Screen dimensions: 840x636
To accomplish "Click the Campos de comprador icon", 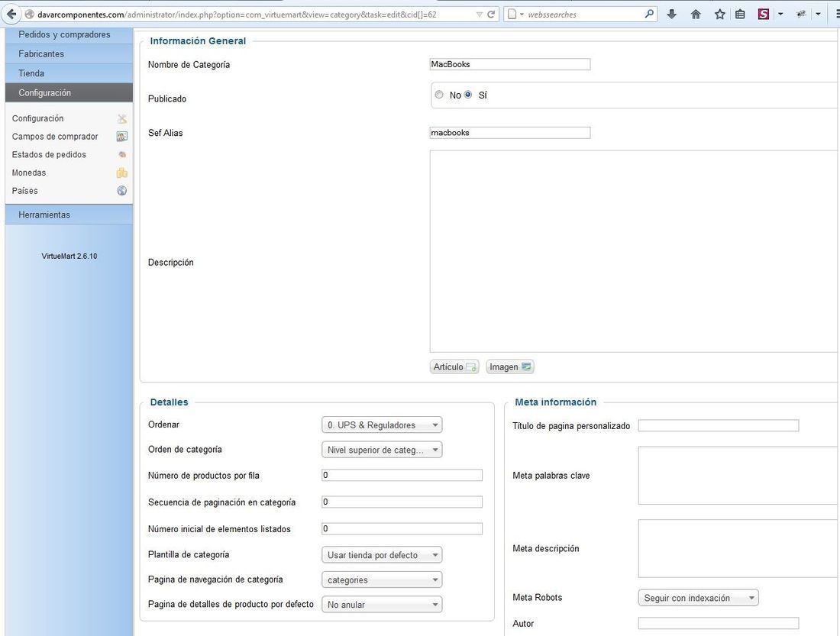I will tap(122, 137).
